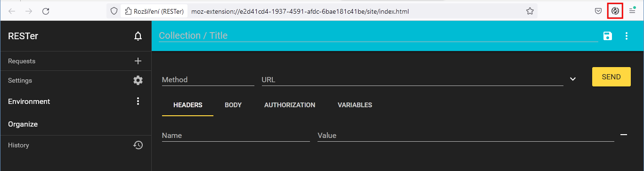Open more options menu in teal header

point(627,36)
